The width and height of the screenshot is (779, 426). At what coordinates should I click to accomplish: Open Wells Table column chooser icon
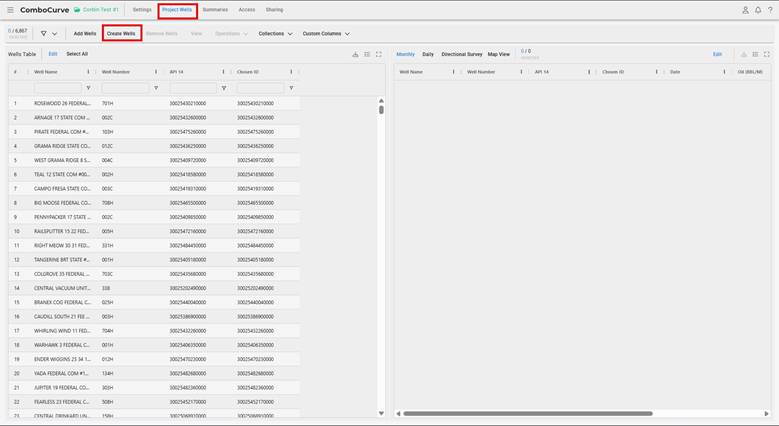pyautogui.click(x=367, y=54)
